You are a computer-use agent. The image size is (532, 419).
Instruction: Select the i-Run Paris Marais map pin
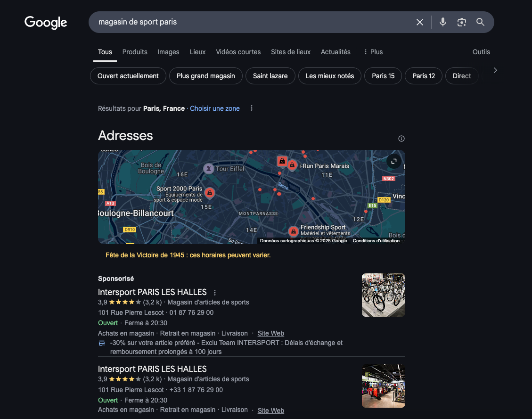292,165
